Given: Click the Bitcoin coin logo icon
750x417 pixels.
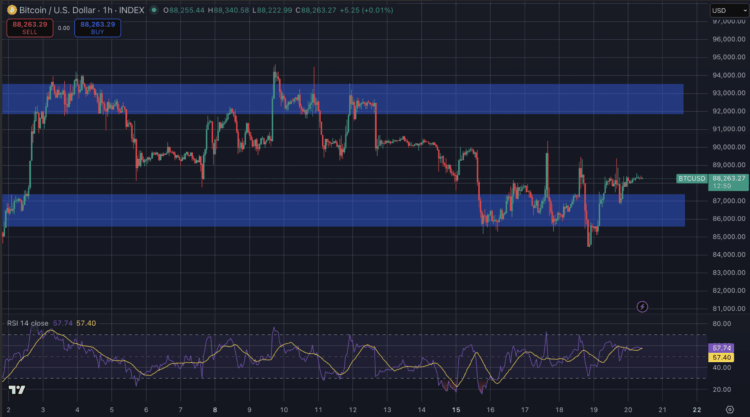Looking at the screenshot, I should pos(11,10).
